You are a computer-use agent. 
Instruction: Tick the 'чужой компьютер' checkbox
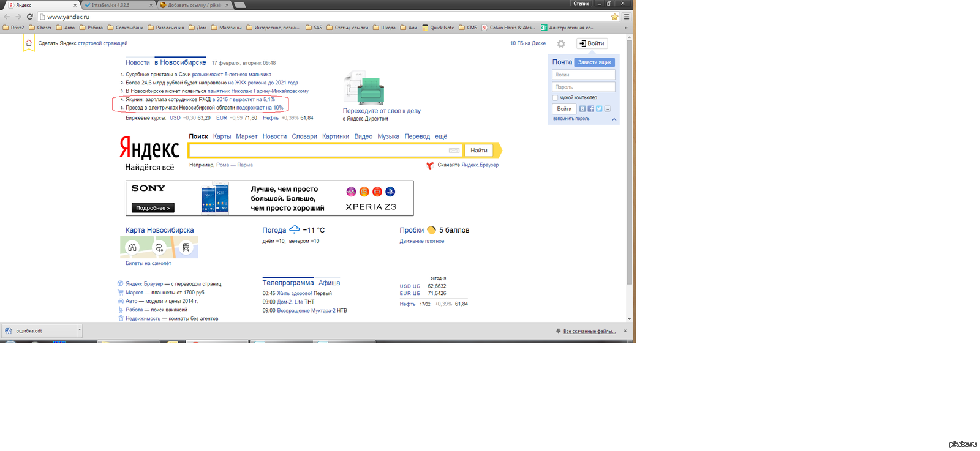[556, 98]
